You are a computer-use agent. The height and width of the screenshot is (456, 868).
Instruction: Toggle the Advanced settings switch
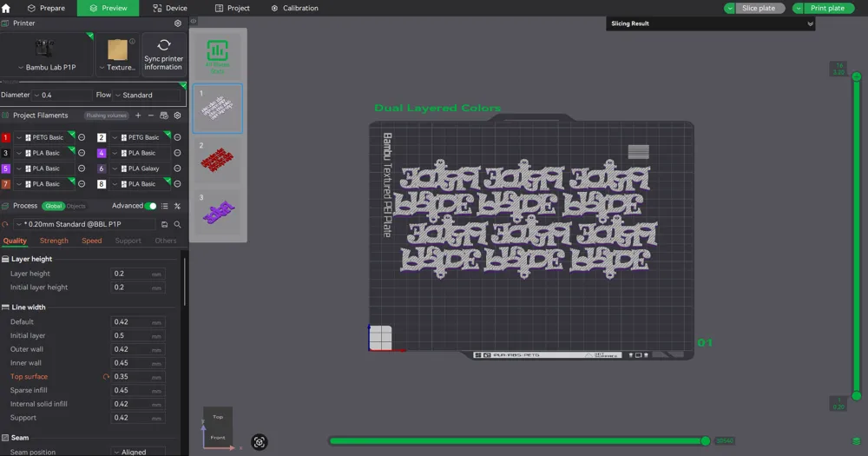click(150, 206)
